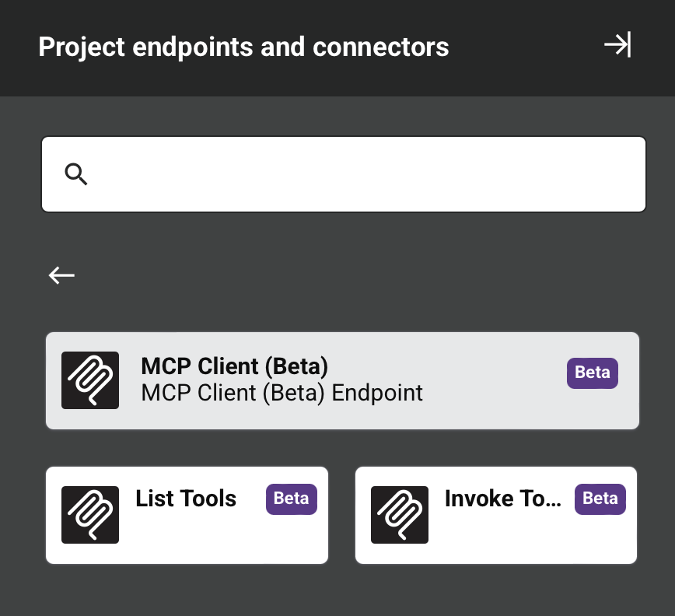Screen dimensions: 675x616
Task: Click the "Project endpoints and connectors" title
Action: (x=243, y=47)
